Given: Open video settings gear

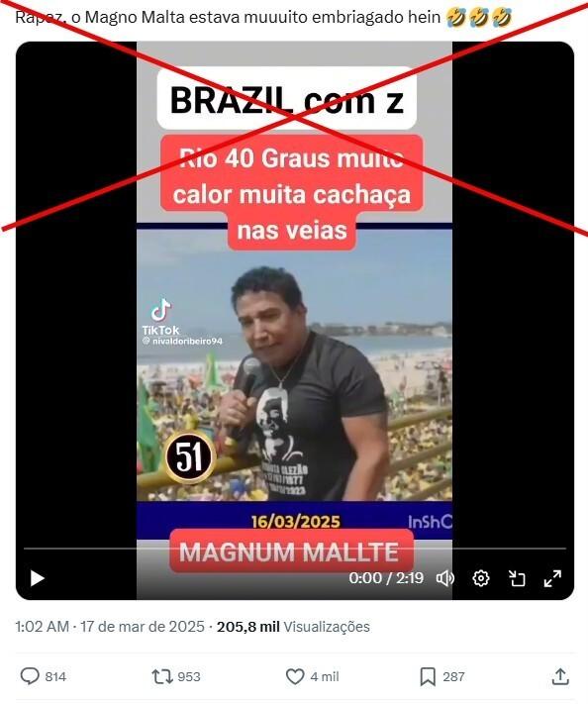Looking at the screenshot, I should coord(481,578).
